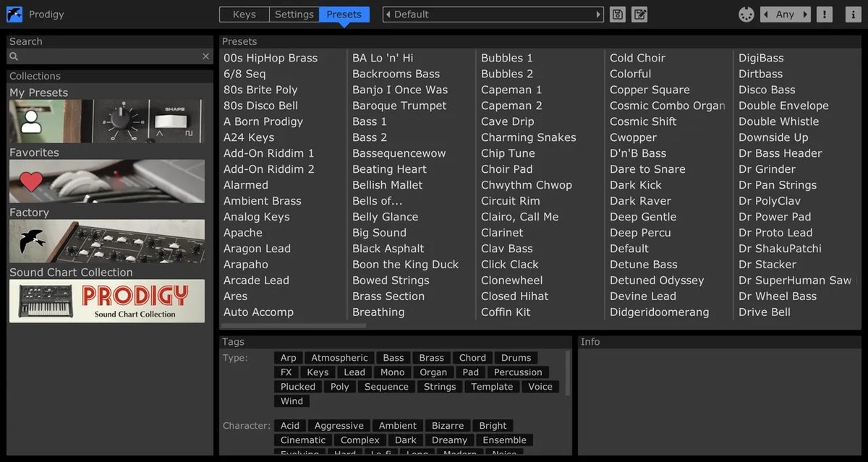Click the Tags panel vertical scrollbar
868x462 pixels.
click(x=568, y=373)
